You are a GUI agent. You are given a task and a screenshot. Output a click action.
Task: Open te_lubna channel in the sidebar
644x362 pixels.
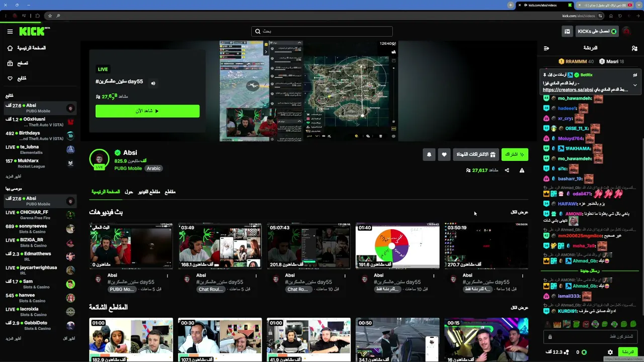40,149
